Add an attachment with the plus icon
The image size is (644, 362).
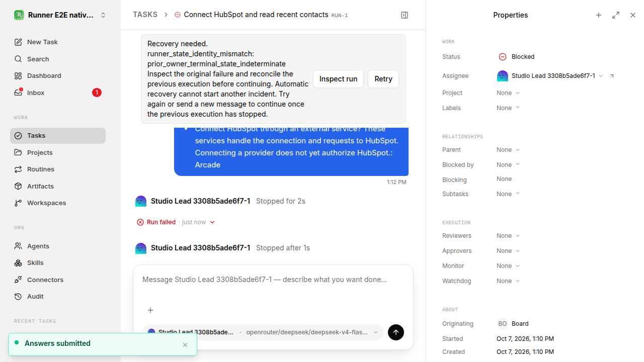click(x=150, y=310)
